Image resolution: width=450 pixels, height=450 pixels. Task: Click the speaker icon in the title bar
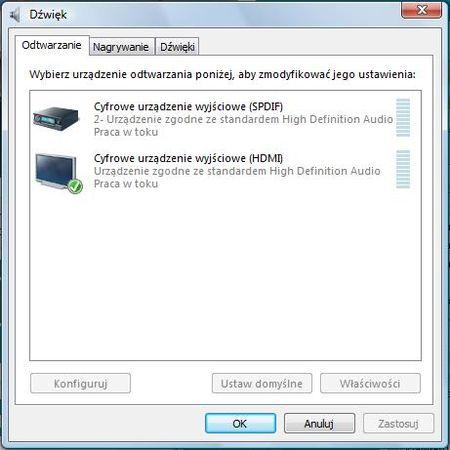pyautogui.click(x=15, y=15)
